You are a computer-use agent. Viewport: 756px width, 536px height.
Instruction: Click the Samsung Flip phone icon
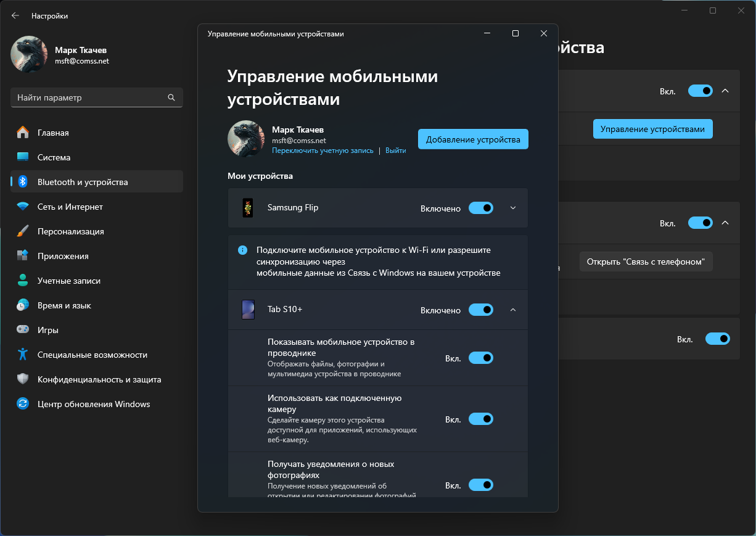(x=248, y=208)
